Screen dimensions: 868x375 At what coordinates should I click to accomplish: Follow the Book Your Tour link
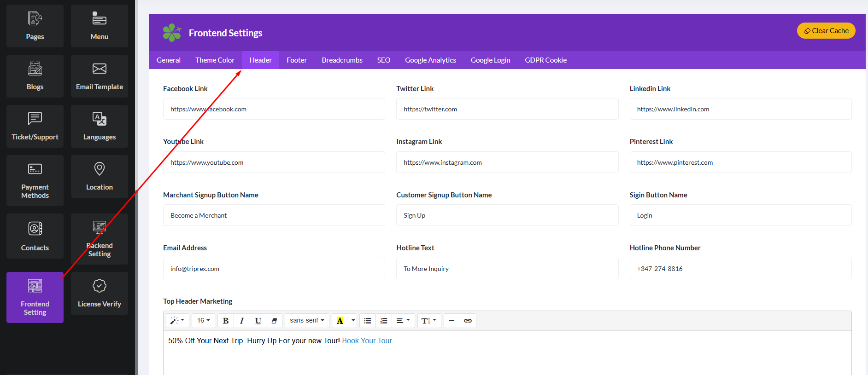coord(367,341)
